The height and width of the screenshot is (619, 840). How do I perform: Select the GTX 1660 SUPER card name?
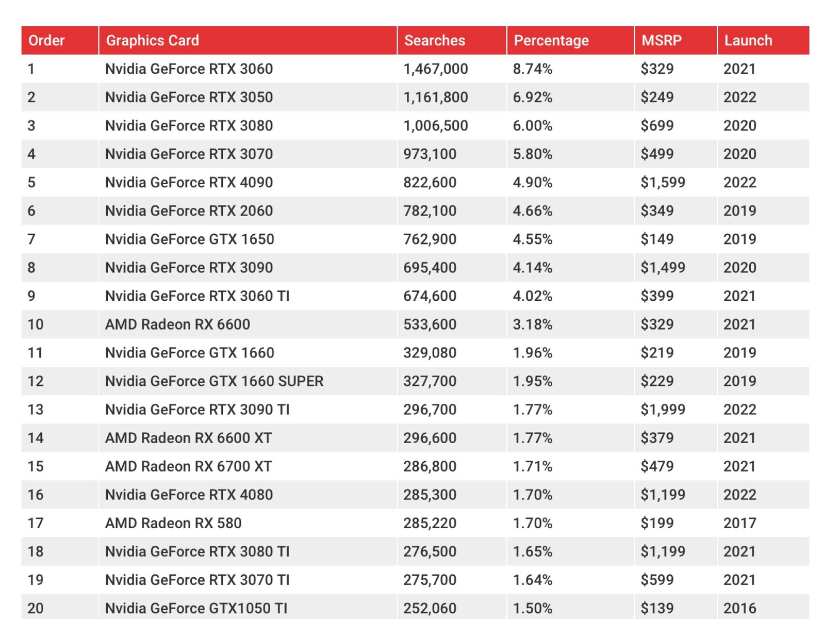[x=214, y=381]
